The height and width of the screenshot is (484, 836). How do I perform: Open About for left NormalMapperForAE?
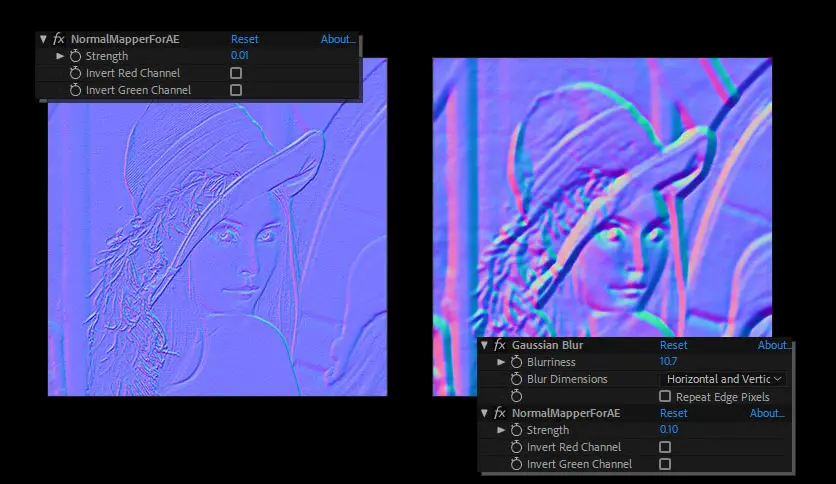click(x=338, y=39)
